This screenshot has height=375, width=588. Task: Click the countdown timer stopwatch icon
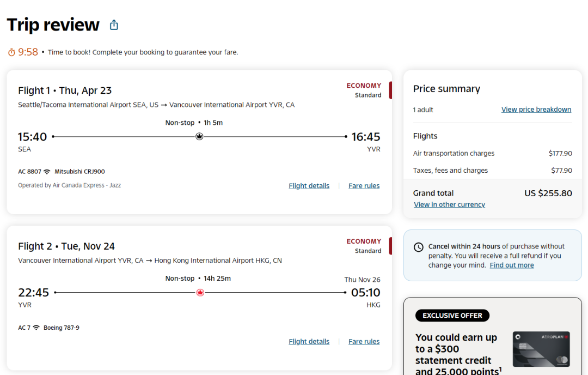(11, 52)
